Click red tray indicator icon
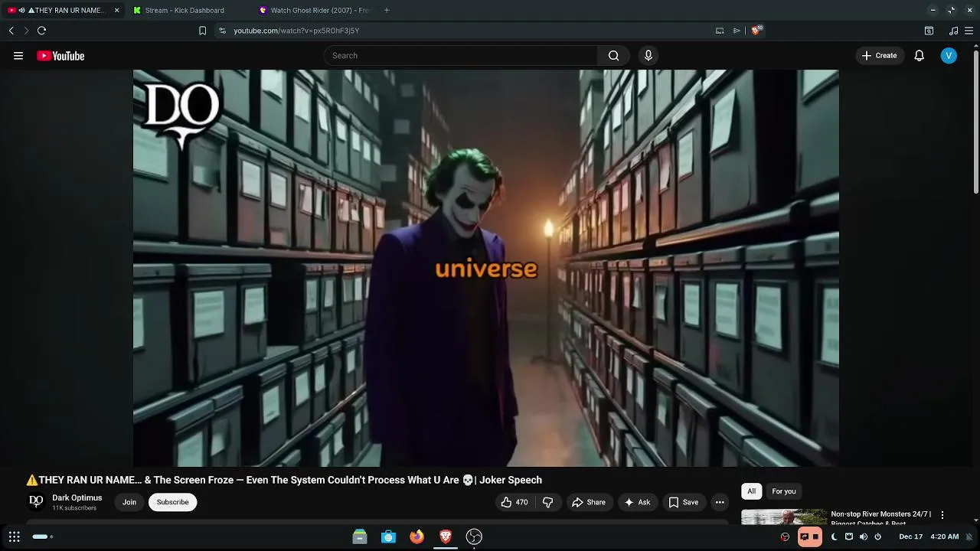Viewport: 980px width, 551px height. point(785,536)
